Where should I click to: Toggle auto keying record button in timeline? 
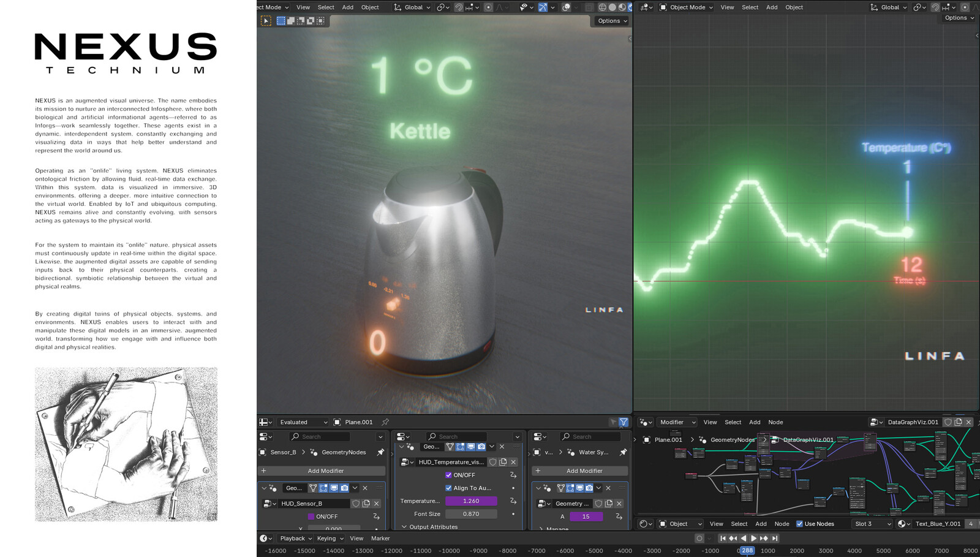click(x=699, y=539)
